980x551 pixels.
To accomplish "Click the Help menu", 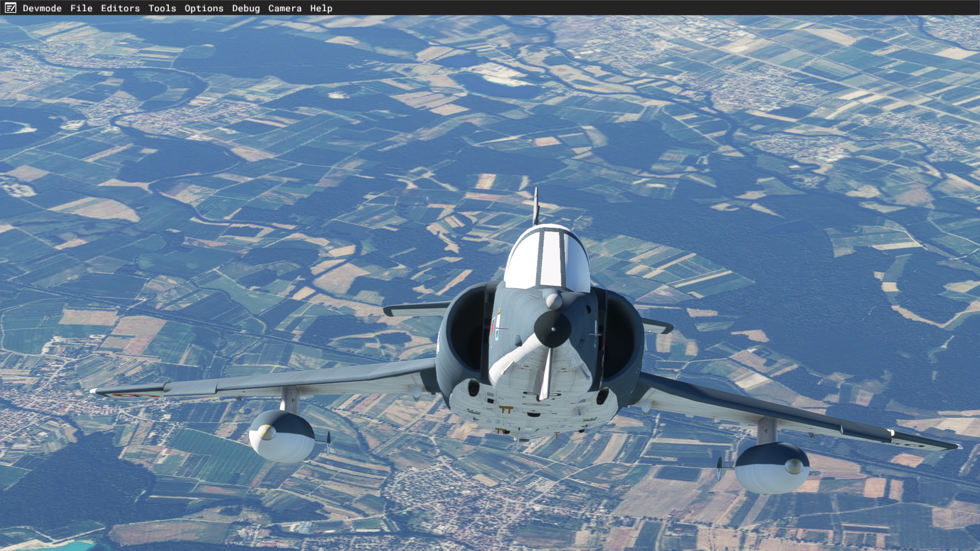I will (x=321, y=8).
